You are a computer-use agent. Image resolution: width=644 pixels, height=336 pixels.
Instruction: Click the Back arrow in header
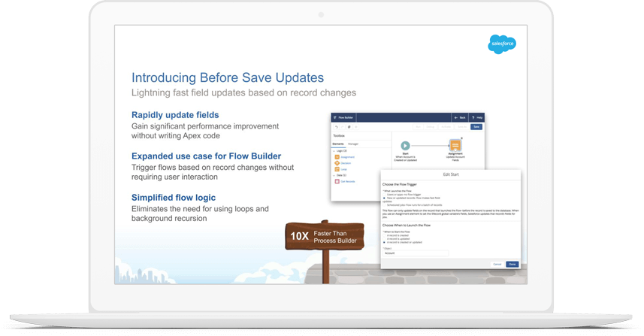[x=456, y=117]
